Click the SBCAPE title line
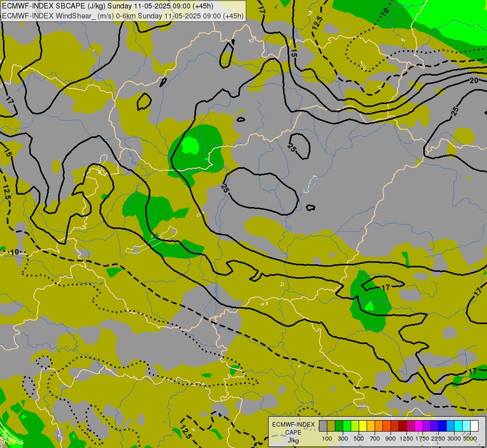The height and width of the screenshot is (448, 487). 107,6
